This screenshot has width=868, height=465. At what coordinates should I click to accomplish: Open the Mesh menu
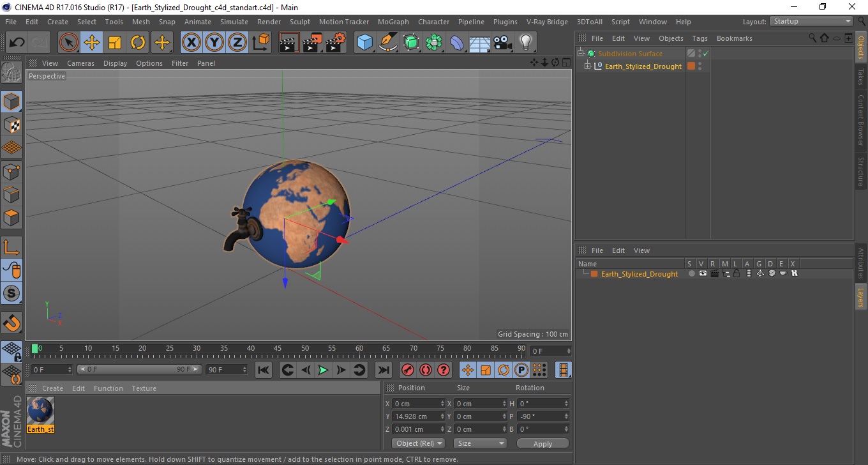[140, 22]
